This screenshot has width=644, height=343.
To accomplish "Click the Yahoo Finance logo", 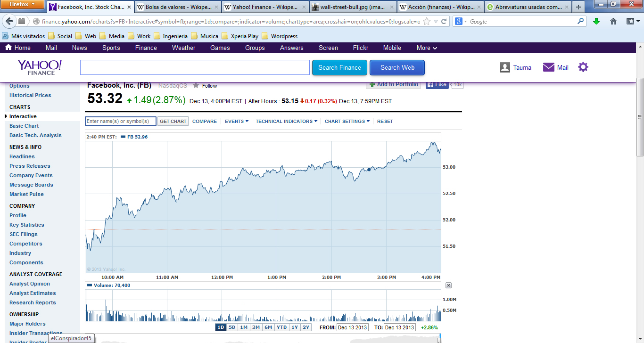I will point(40,67).
